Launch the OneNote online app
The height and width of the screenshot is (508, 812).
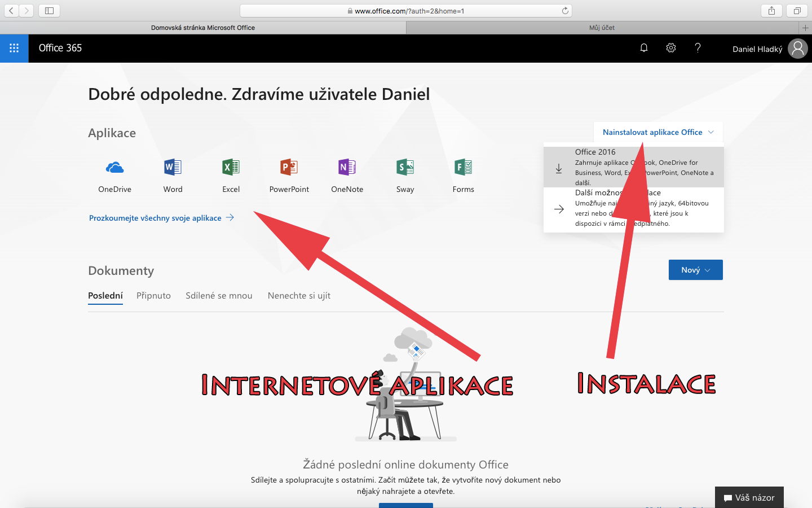[x=347, y=176]
